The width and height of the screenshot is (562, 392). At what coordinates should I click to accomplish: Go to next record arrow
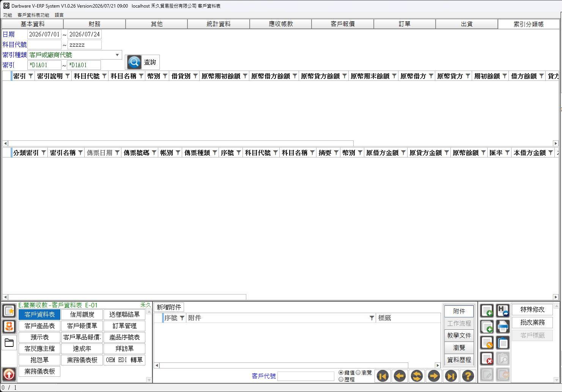tap(434, 376)
